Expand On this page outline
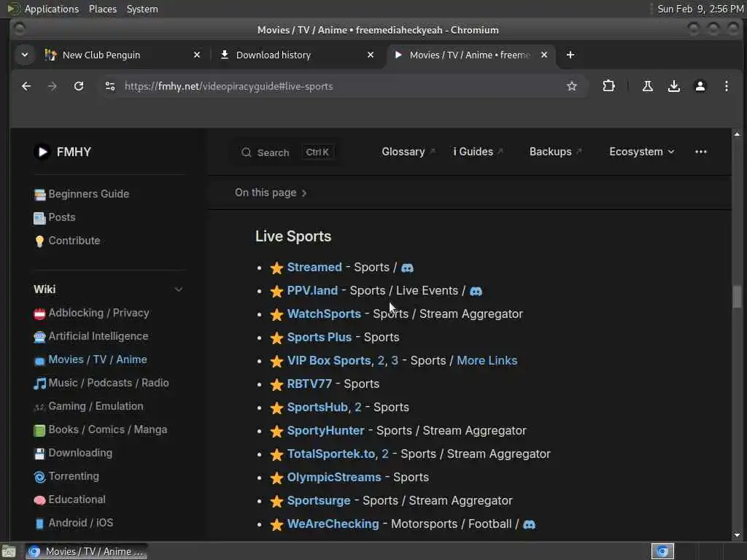The height and width of the screenshot is (560, 747). 271,192
